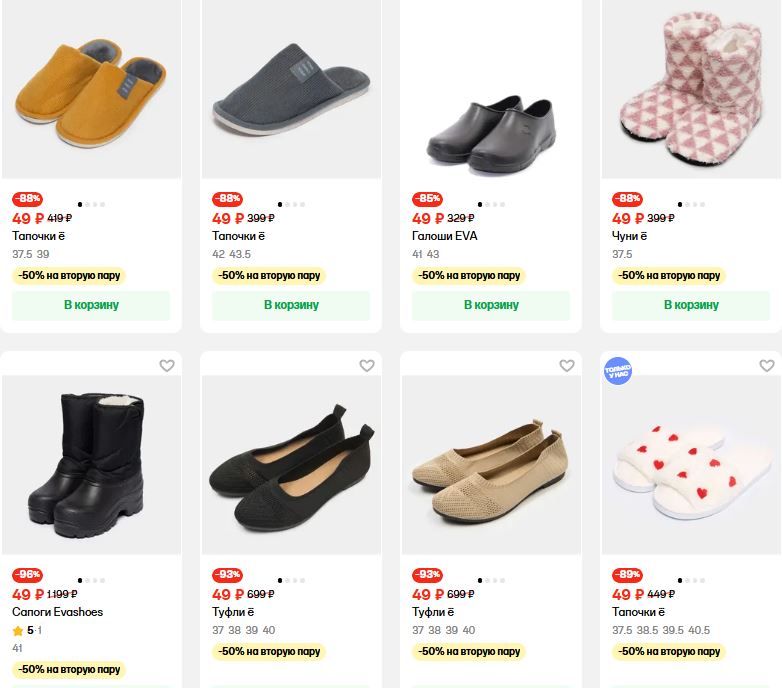
Task: Add beige Туфли ё to favorites
Action: (567, 366)
